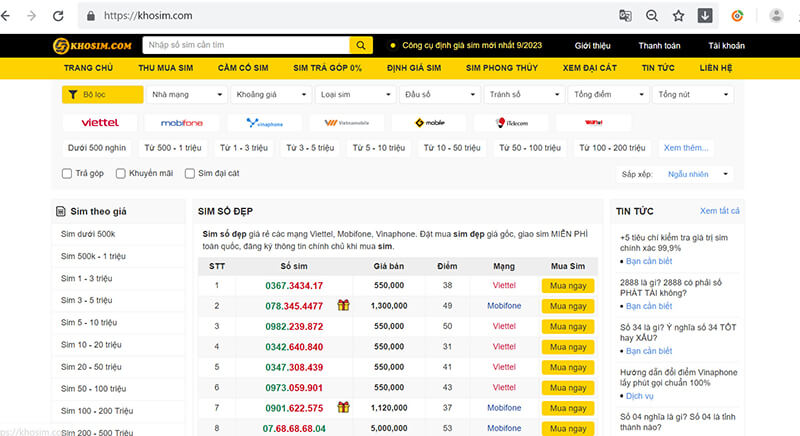800x436 pixels.
Task: Open the Tổng nút dropdown
Action: [x=693, y=94]
